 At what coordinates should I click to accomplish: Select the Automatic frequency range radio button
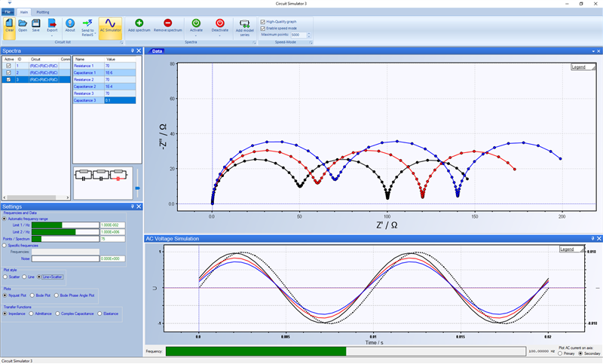(x=5, y=219)
